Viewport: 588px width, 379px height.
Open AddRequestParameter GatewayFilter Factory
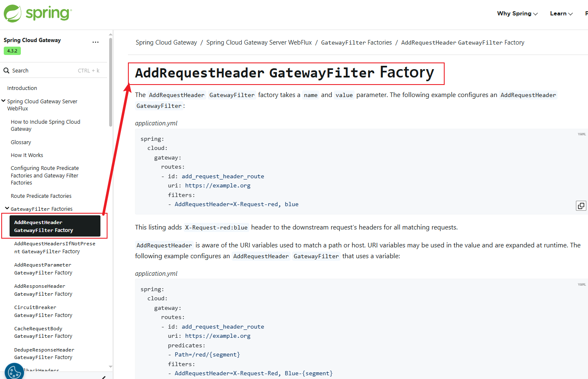point(43,269)
